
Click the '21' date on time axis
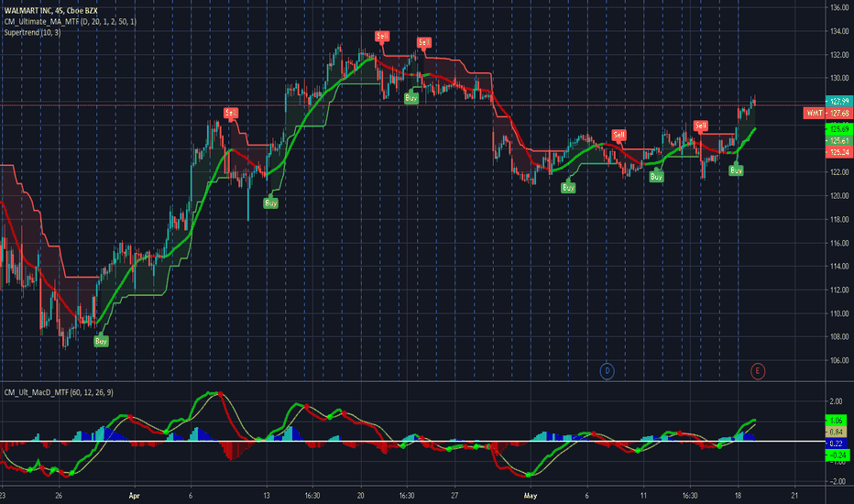[794, 495]
